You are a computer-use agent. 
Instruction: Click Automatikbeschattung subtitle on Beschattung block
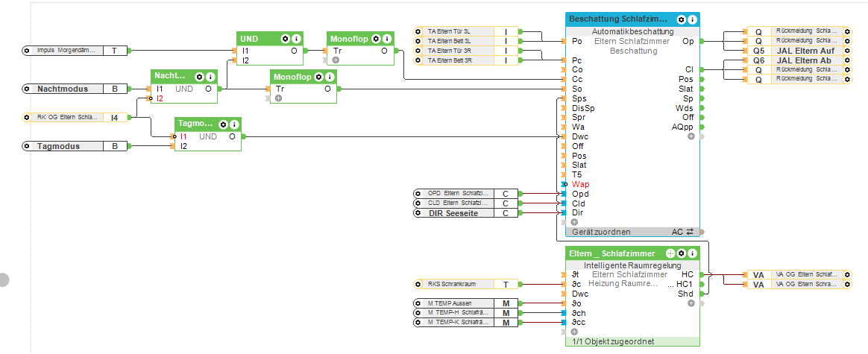tap(633, 31)
